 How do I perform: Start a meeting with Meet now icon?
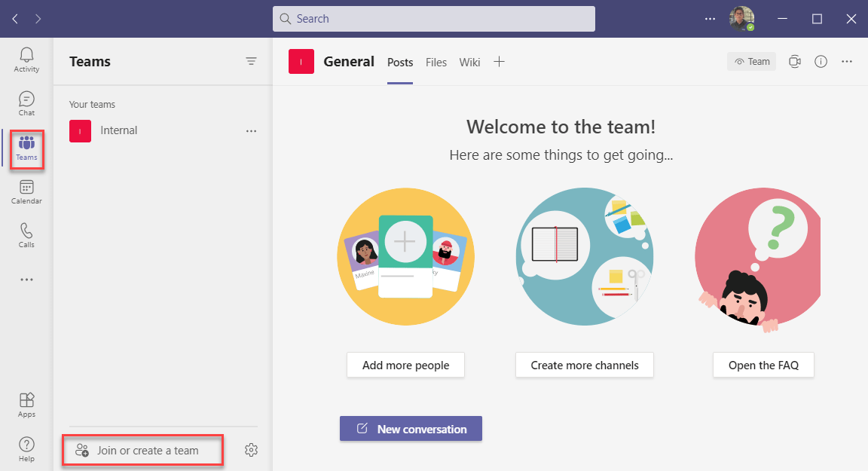point(795,62)
